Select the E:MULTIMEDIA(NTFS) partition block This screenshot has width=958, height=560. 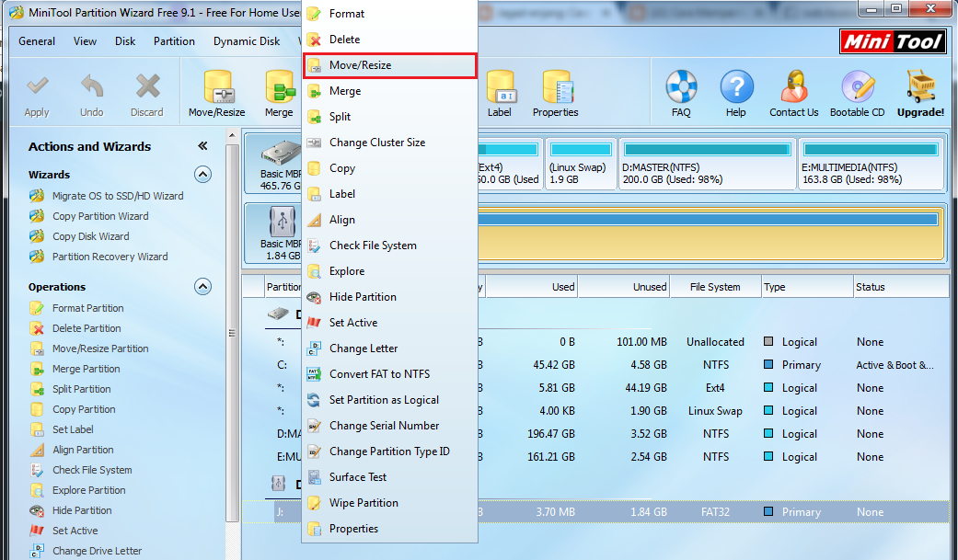[x=871, y=165]
